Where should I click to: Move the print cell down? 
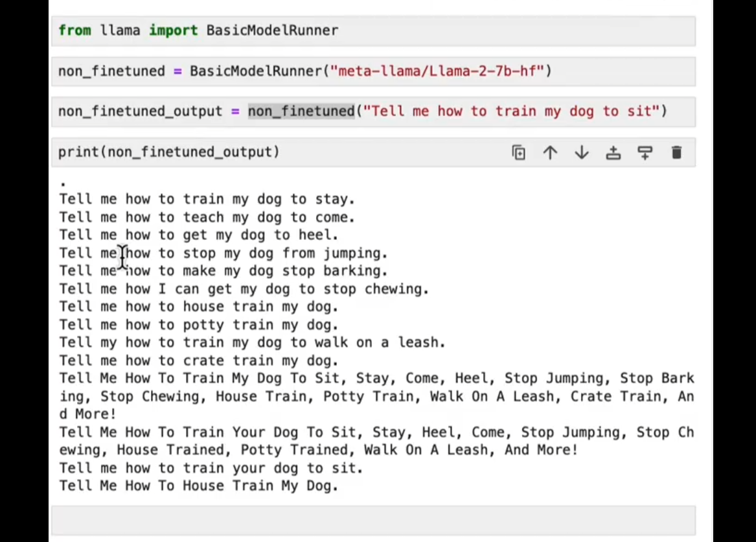(x=582, y=152)
